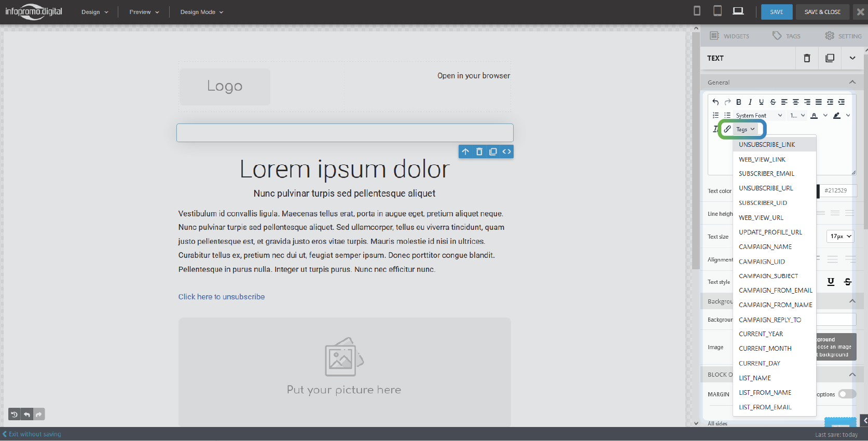Undo last edit in text editor toolbar
Screen dimensions: 868x441
click(x=715, y=102)
